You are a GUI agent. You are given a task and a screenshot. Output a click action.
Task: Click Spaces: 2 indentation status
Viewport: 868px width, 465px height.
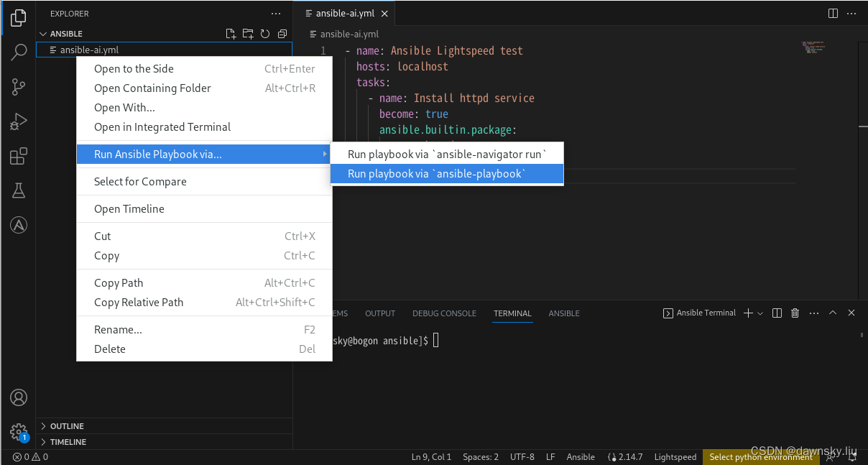click(481, 457)
